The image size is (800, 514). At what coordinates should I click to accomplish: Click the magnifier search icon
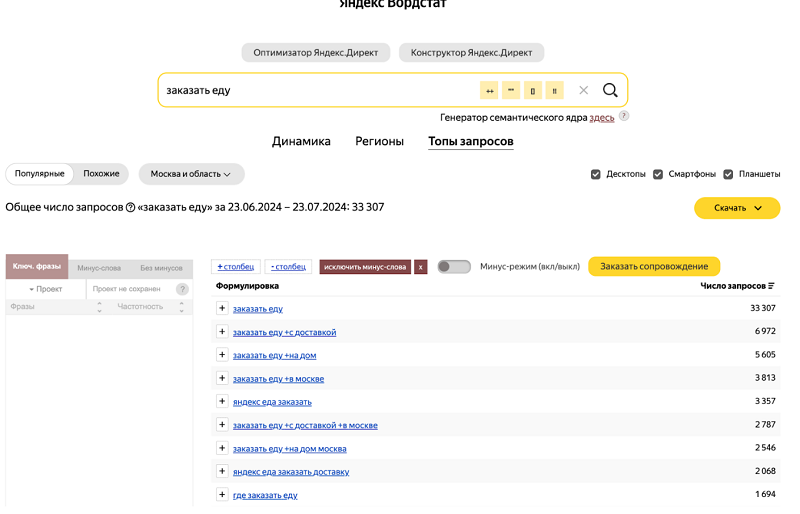(x=610, y=90)
